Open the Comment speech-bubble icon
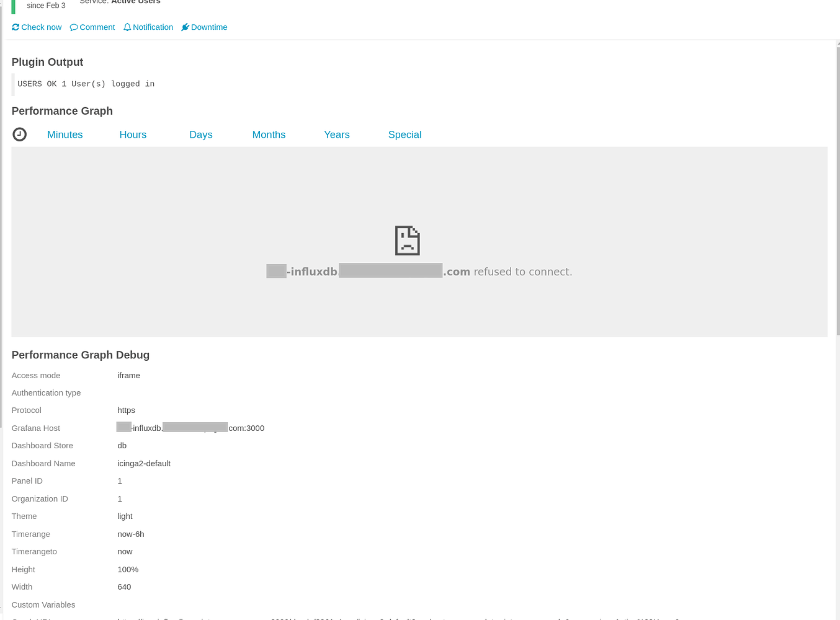The height and width of the screenshot is (620, 840). coord(73,27)
